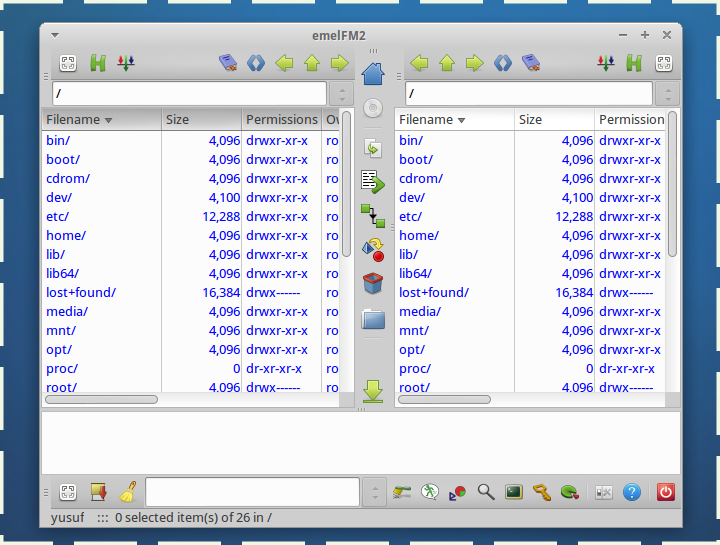Click the green download arrow icon
The height and width of the screenshot is (545, 720).
373,391
